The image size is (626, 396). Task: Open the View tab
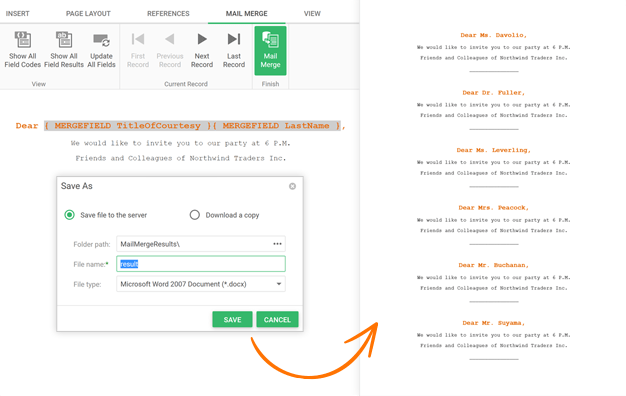pos(312,14)
